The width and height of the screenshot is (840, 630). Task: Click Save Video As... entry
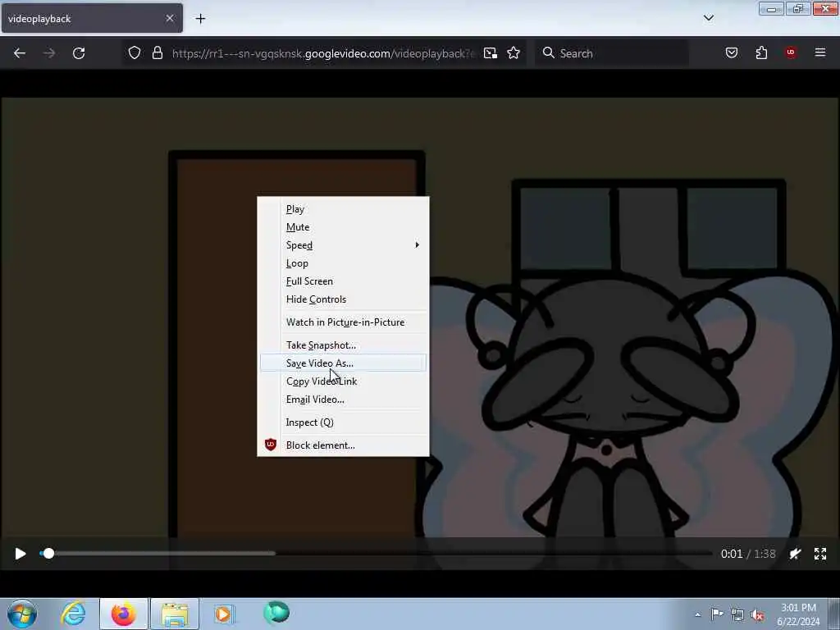343,363
